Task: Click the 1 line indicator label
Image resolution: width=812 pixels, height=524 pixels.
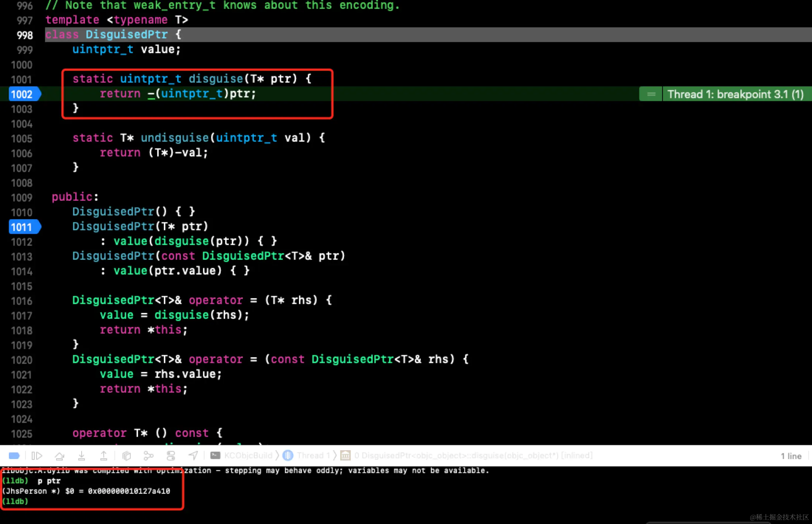Action: click(791, 456)
